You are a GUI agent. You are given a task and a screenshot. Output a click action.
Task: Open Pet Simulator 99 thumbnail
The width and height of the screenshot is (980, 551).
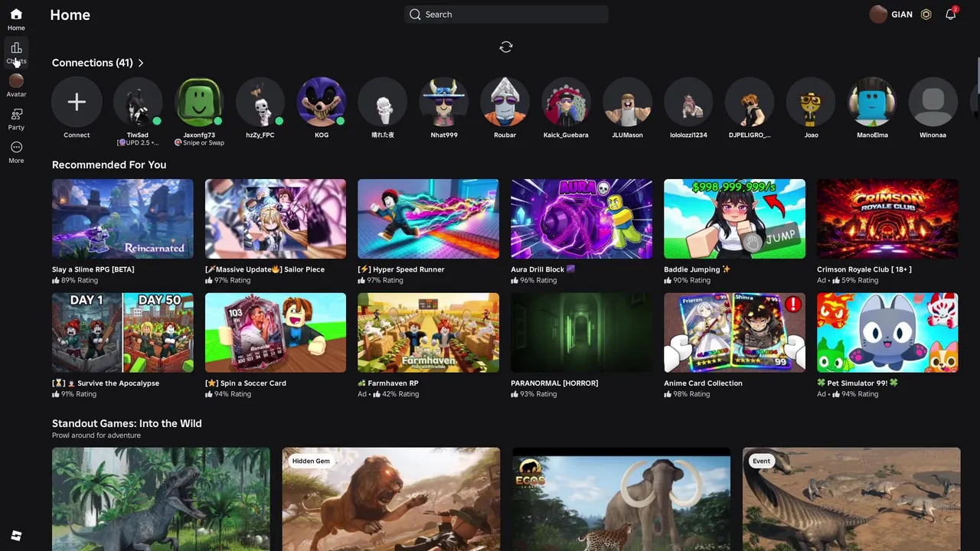[887, 333]
